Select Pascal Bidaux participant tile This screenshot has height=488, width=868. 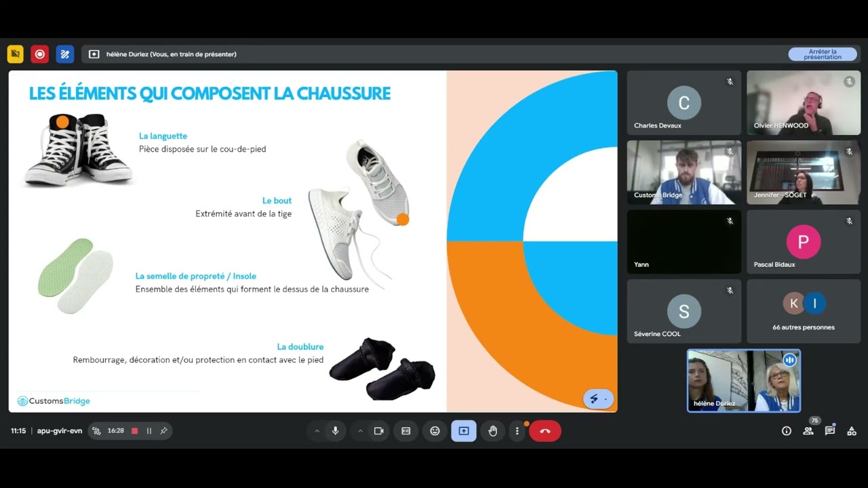[804, 241]
